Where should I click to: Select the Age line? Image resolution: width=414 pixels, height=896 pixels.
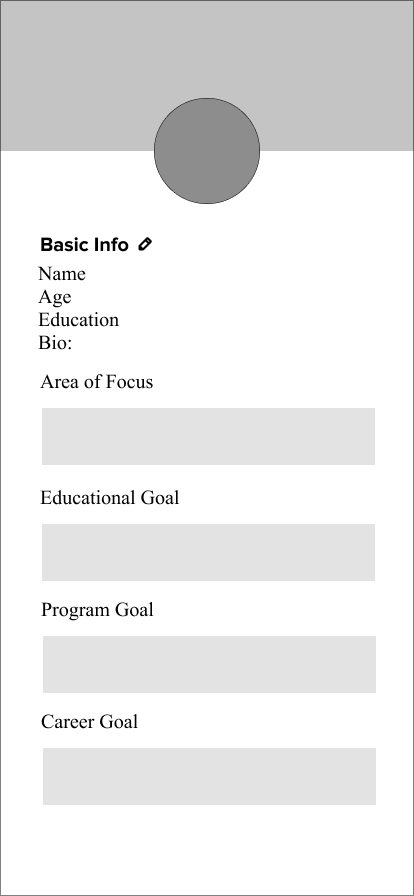pos(55,297)
